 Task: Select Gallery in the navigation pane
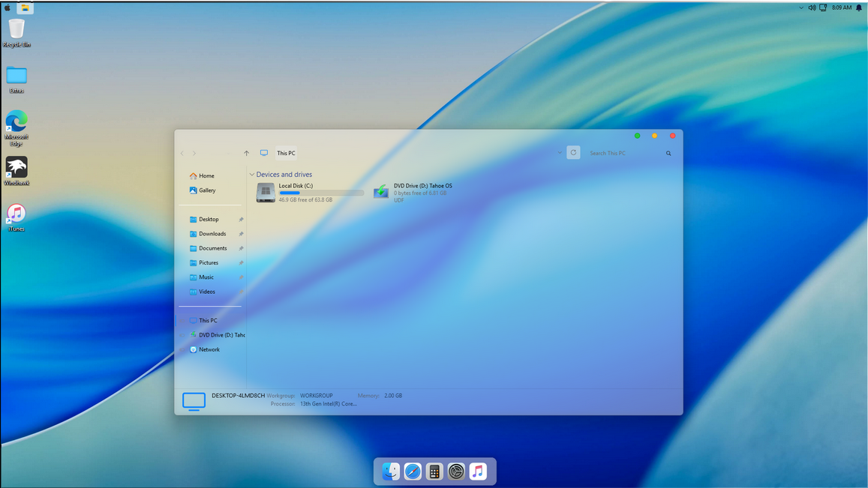tap(207, 190)
